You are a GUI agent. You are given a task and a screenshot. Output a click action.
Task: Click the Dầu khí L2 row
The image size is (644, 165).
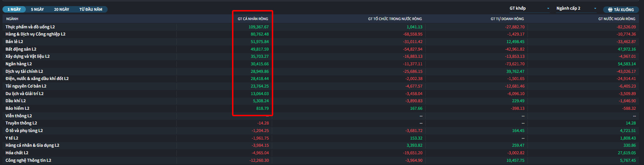(x=16, y=101)
